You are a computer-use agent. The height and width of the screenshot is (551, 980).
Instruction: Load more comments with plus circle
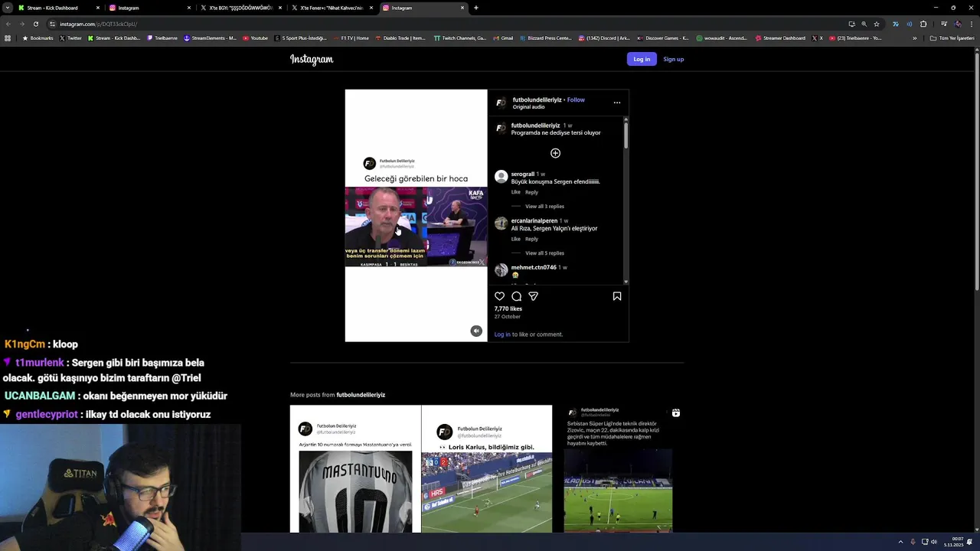[x=556, y=153]
